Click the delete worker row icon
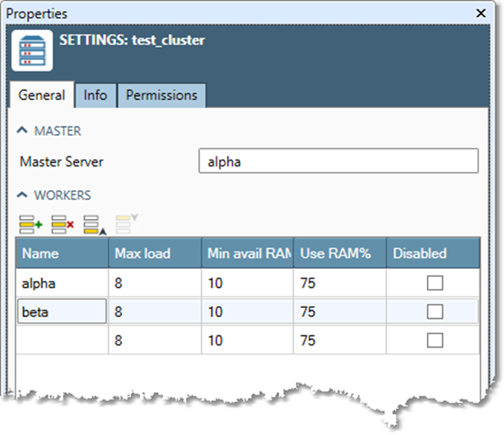The image size is (504, 435). [x=62, y=224]
